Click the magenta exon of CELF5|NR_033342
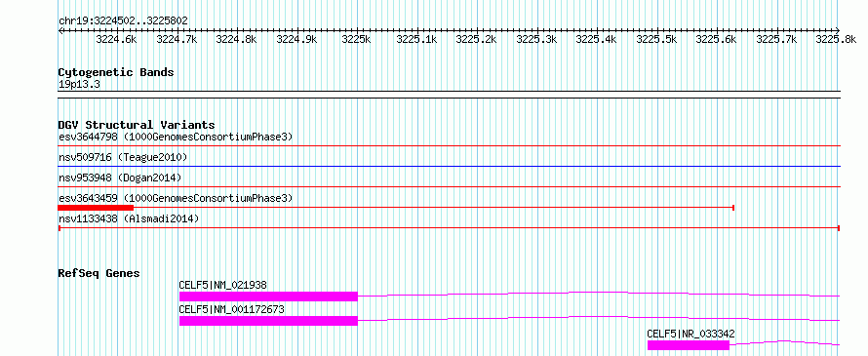868x356 pixels. [x=689, y=345]
